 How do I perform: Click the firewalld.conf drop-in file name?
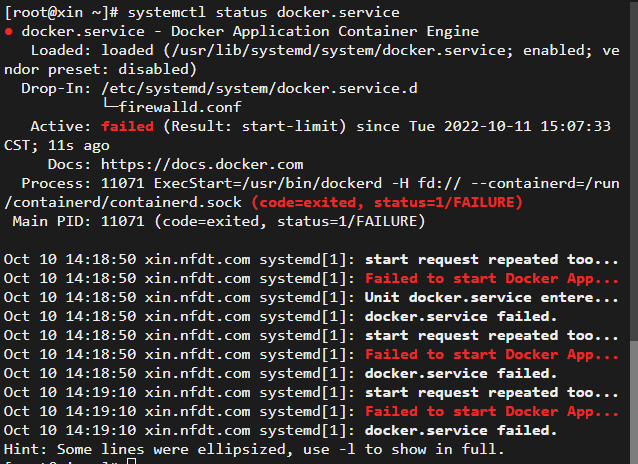(x=180, y=107)
